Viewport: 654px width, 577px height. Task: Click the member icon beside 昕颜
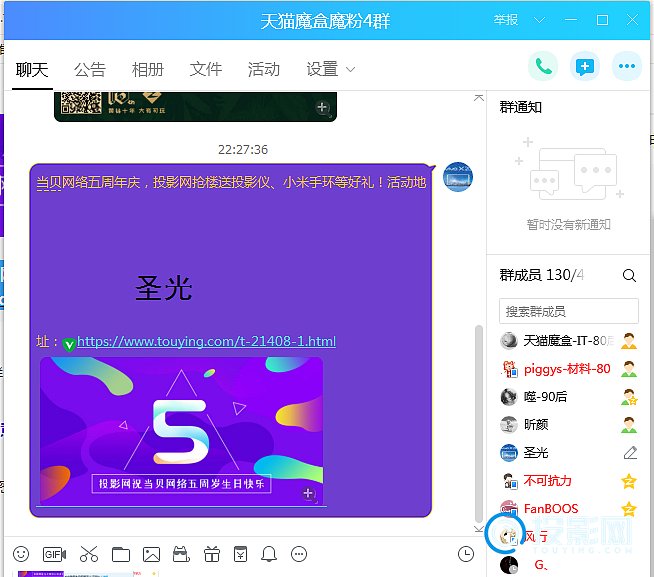(629, 425)
